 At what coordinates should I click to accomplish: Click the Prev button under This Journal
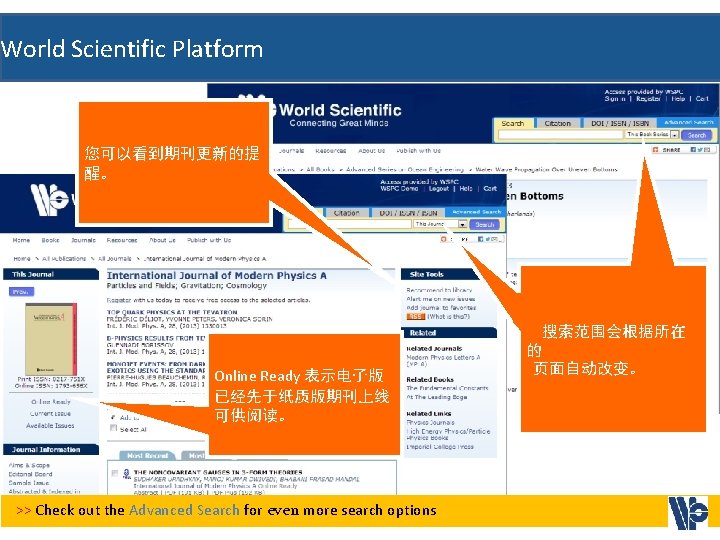21,292
